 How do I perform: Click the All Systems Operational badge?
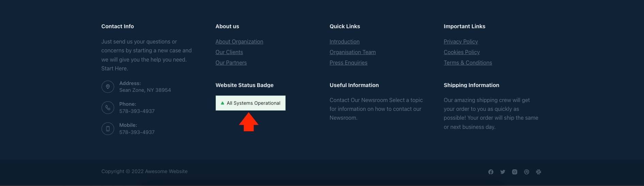[x=250, y=103]
